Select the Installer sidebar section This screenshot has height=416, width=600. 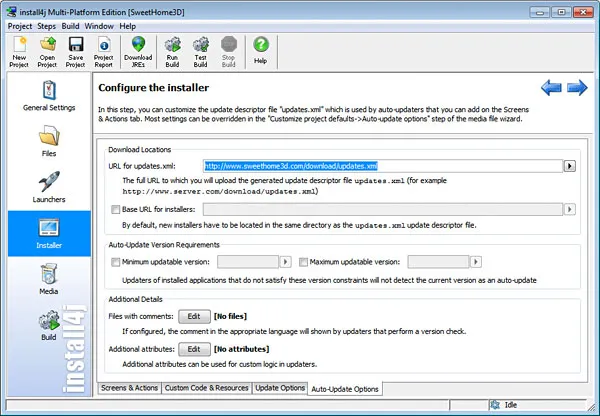49,233
